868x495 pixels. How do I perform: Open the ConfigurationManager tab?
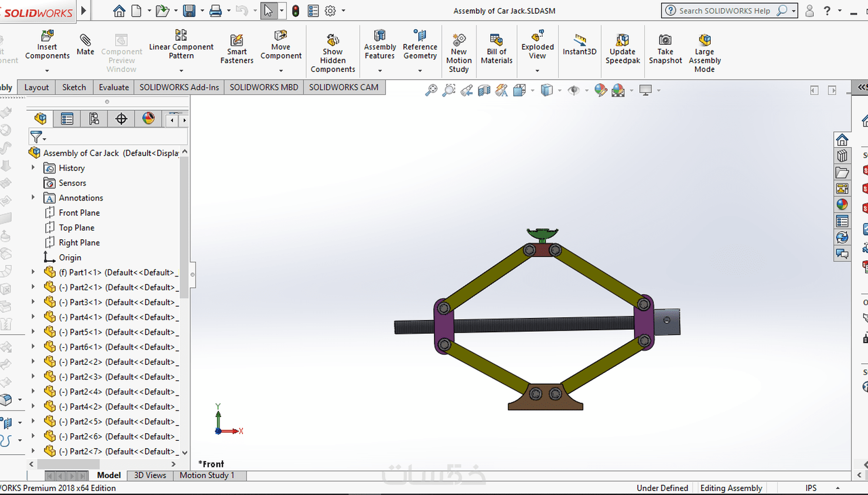coord(94,119)
